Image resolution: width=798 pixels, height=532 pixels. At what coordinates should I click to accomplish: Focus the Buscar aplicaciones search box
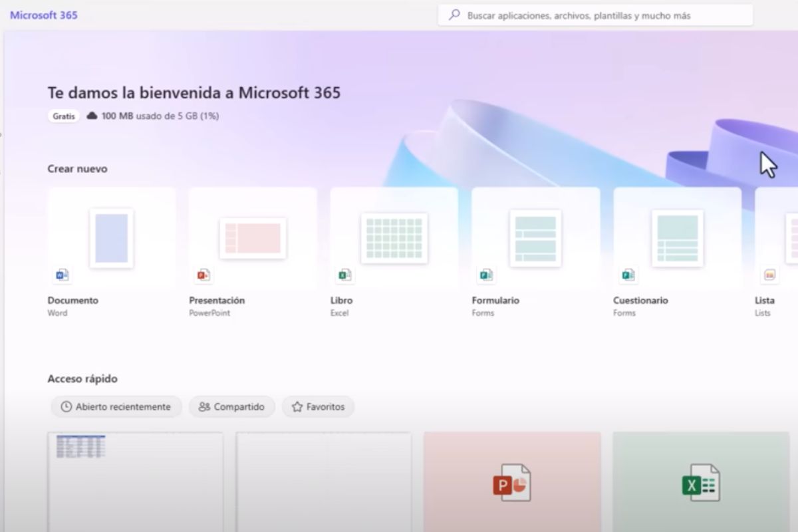click(x=595, y=15)
